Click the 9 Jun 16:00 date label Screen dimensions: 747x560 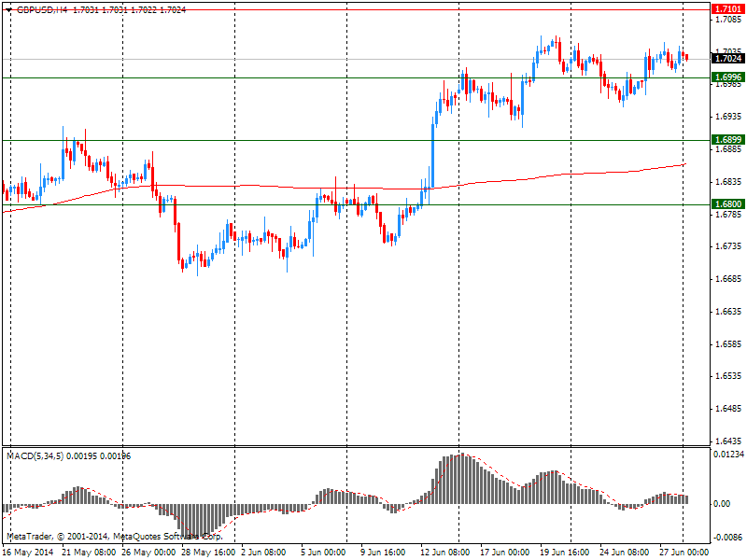(x=383, y=553)
